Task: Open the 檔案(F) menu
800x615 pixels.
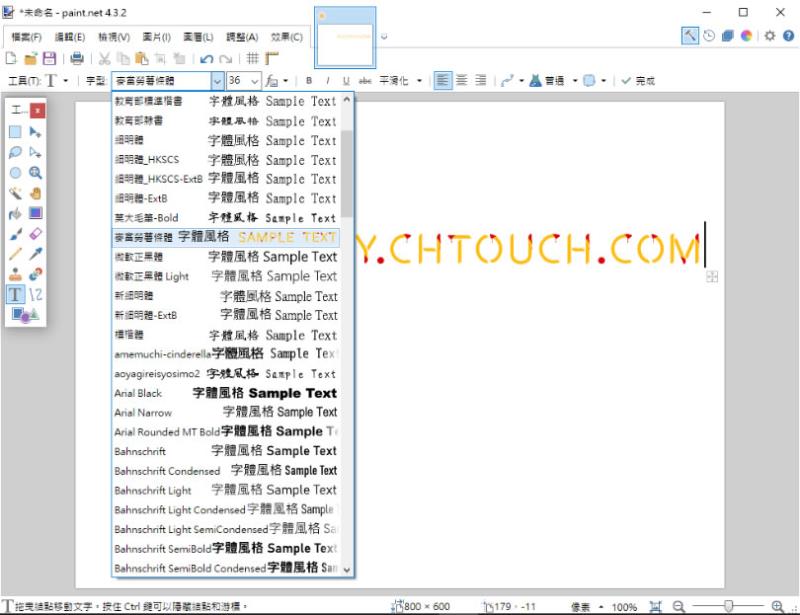Action: point(26,37)
